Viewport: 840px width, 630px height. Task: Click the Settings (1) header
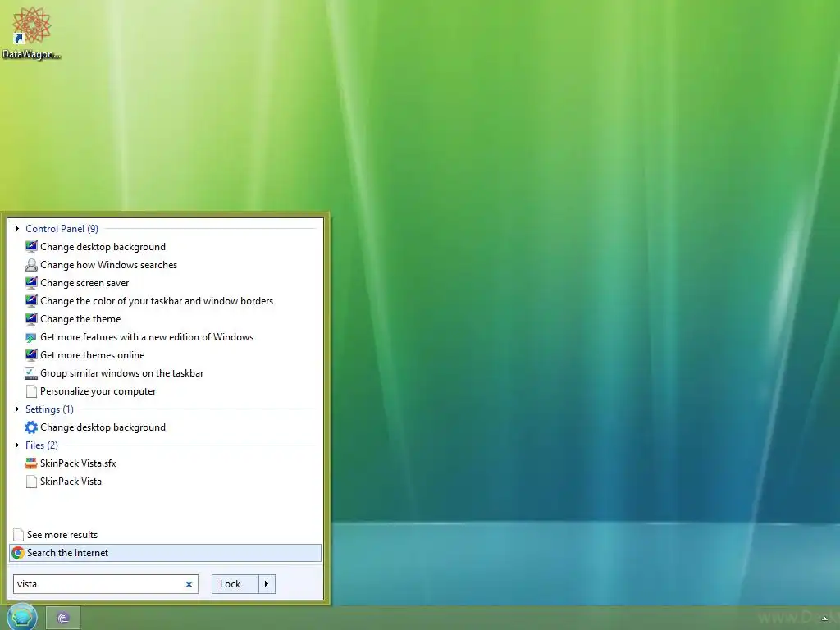tap(49, 409)
